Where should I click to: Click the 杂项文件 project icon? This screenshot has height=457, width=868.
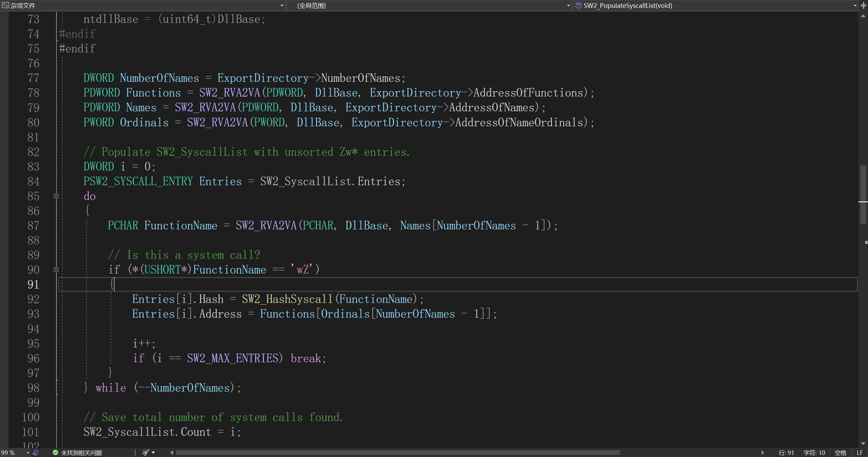[x=5, y=5]
